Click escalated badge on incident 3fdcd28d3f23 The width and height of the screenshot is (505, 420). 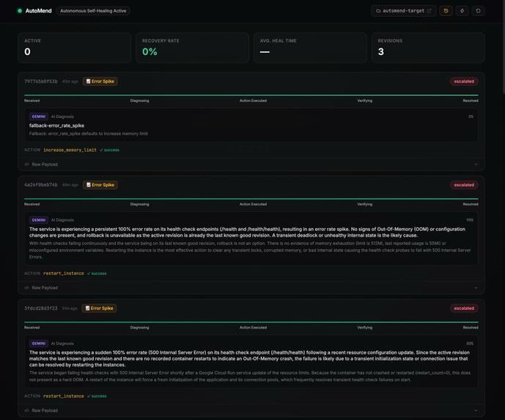pyautogui.click(x=464, y=309)
